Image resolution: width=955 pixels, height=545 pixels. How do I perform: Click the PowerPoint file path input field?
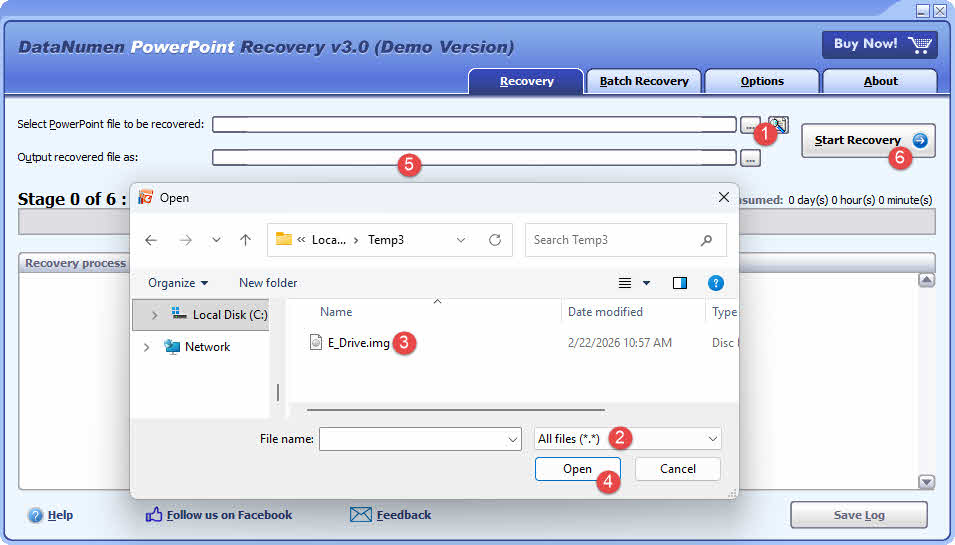(474, 124)
